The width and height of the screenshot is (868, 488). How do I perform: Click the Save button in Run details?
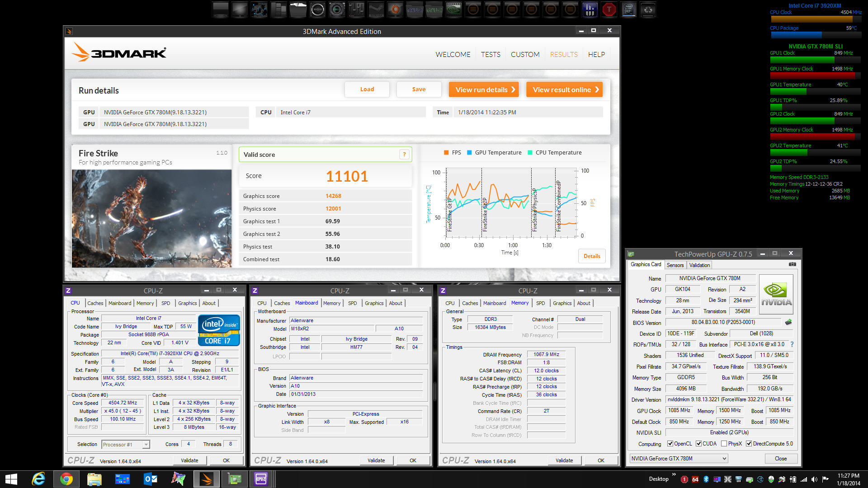pyautogui.click(x=419, y=89)
